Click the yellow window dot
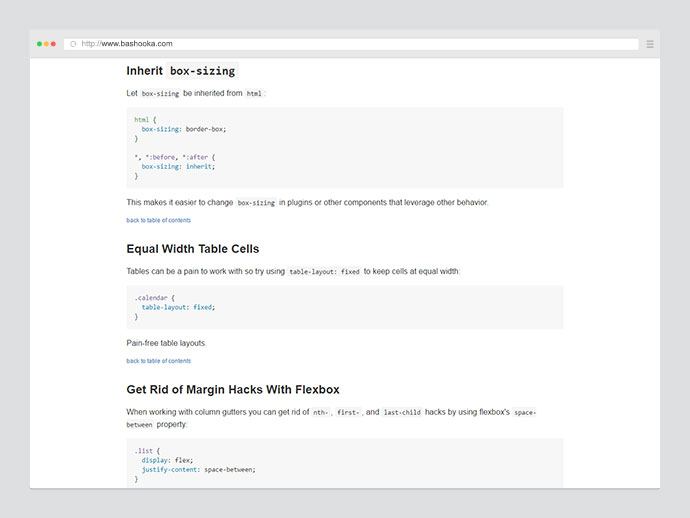Viewport: 690px width, 518px height. [x=46, y=44]
